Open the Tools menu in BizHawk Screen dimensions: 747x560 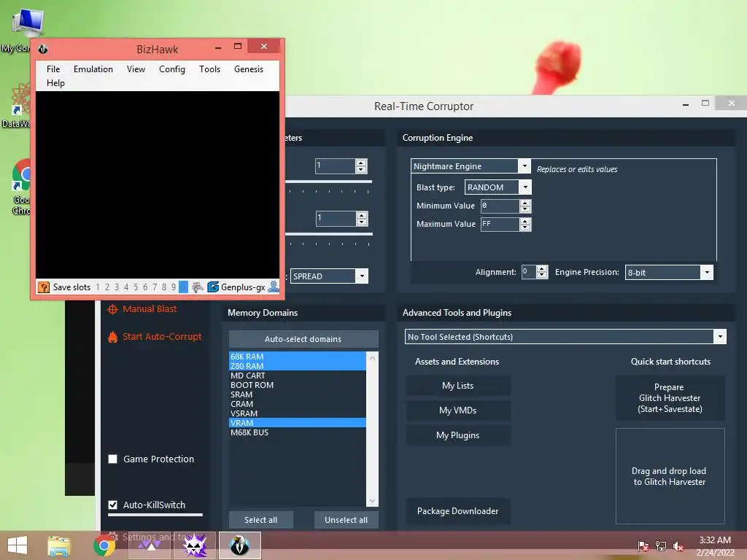(209, 69)
